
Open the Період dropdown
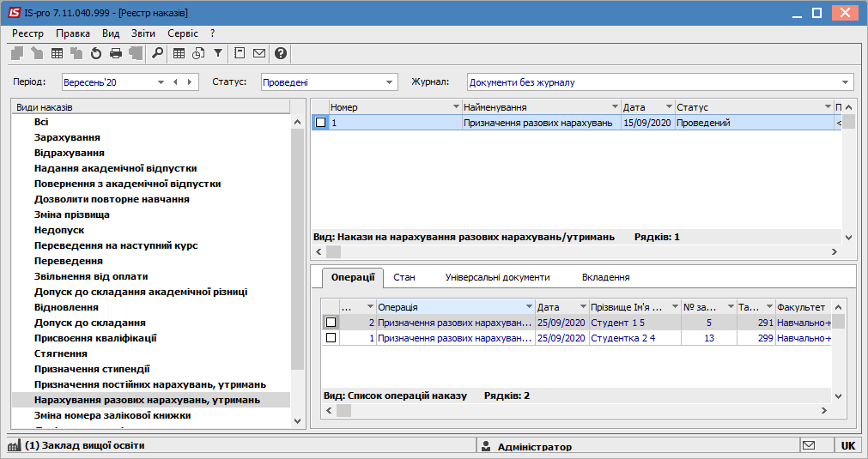(x=161, y=82)
